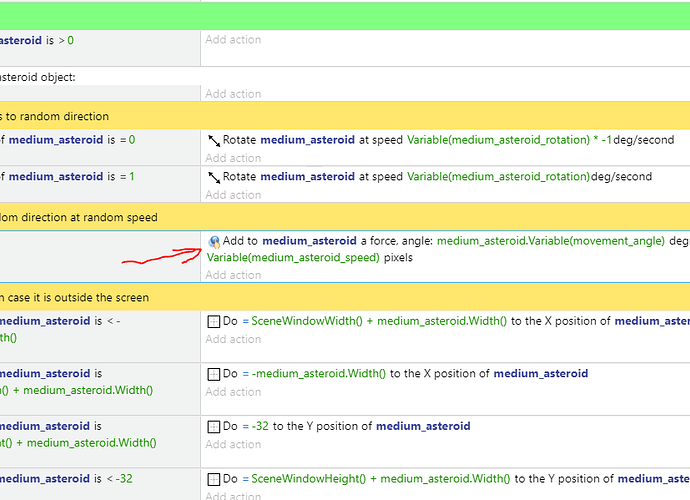Click the 'medium_asteroid is = 1' condition

point(71,177)
